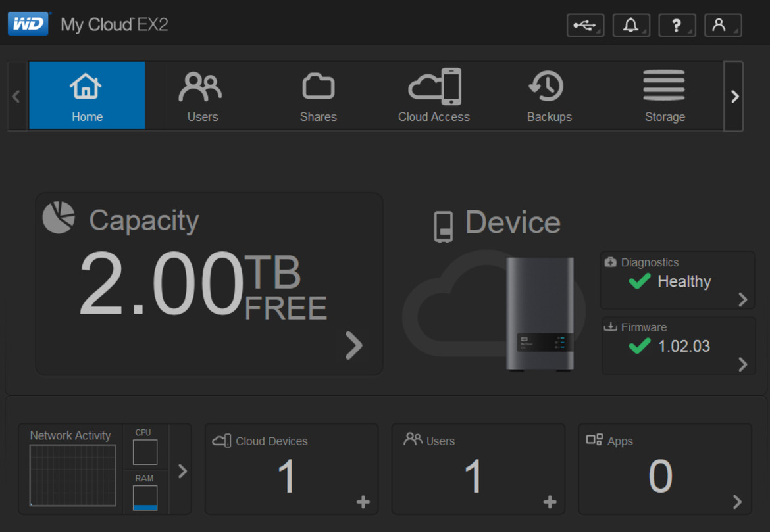The height and width of the screenshot is (532, 770).
Task: Click the 2.00 TB FREE capacity value
Action: point(202,284)
